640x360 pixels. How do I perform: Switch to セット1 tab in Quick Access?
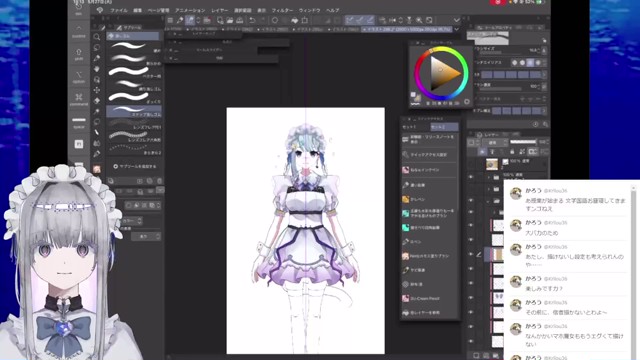410,127
